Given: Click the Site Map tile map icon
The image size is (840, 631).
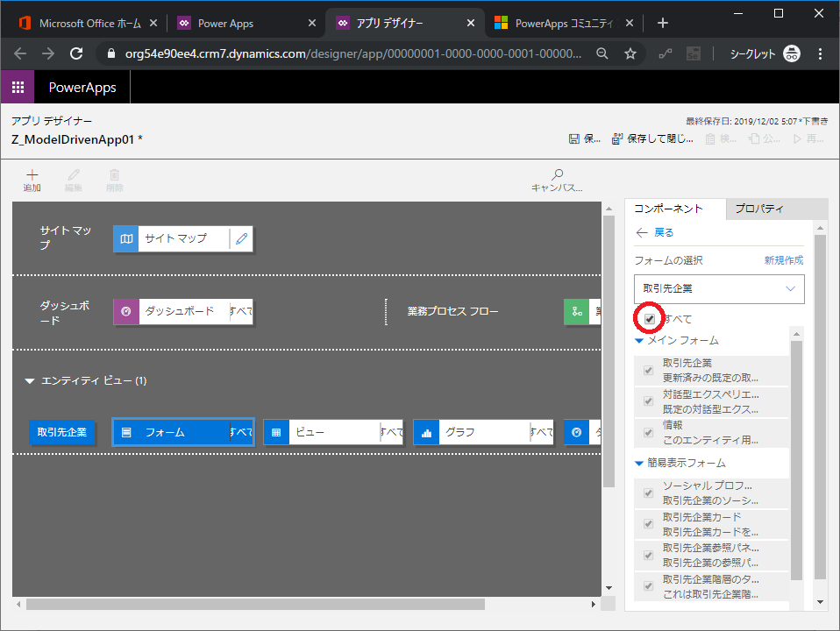Looking at the screenshot, I should coord(126,239).
